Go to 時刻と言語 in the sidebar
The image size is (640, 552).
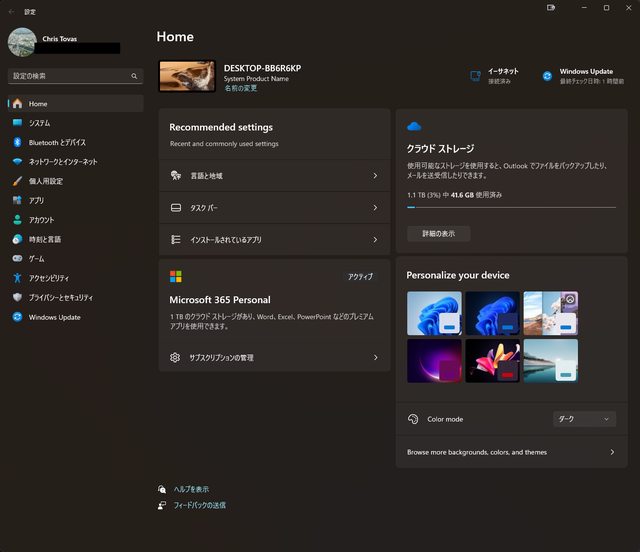pos(45,240)
